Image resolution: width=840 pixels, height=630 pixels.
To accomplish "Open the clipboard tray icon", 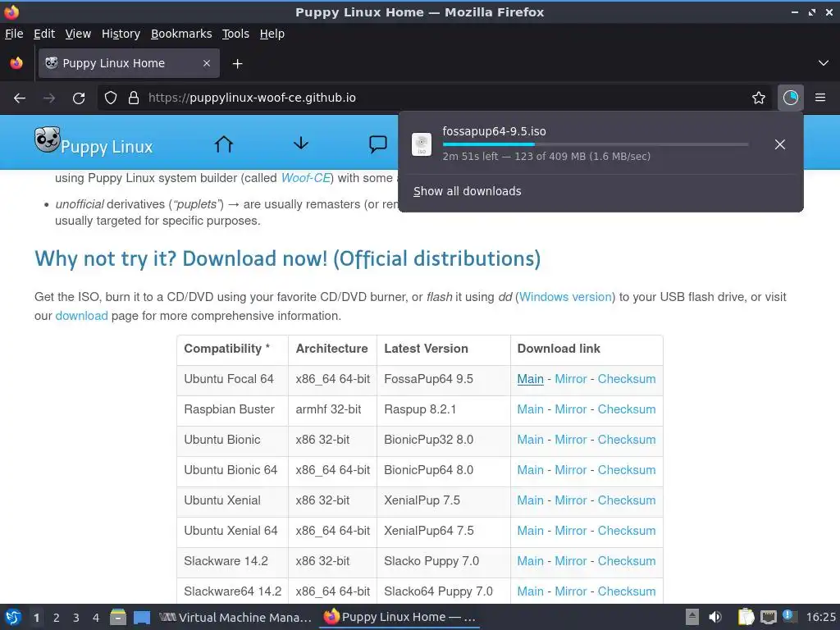I will [x=745, y=617].
